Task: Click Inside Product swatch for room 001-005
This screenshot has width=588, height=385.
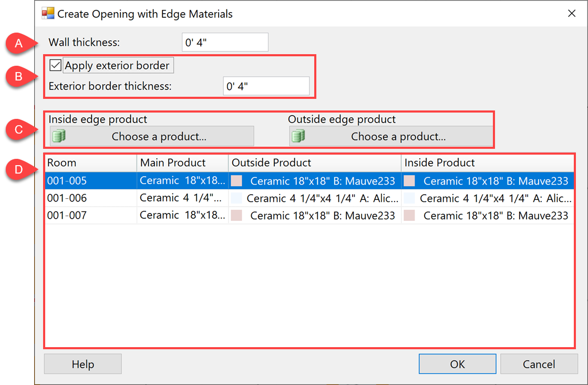Action: pos(409,181)
